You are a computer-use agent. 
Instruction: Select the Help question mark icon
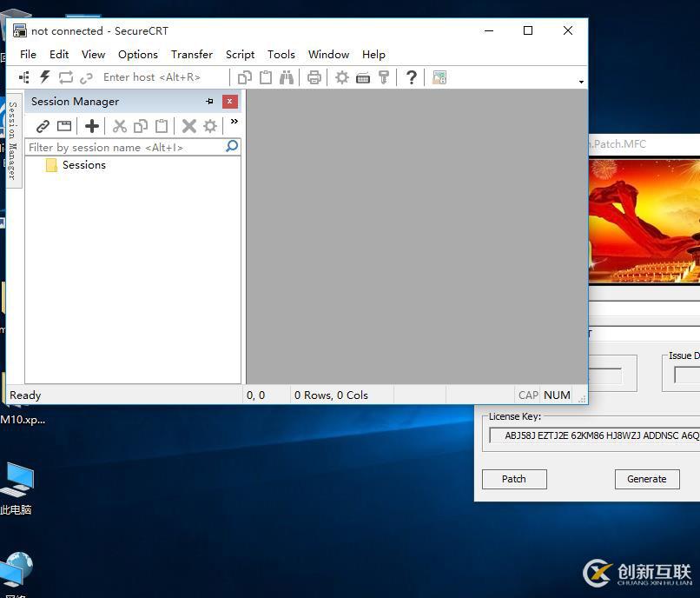tap(411, 77)
